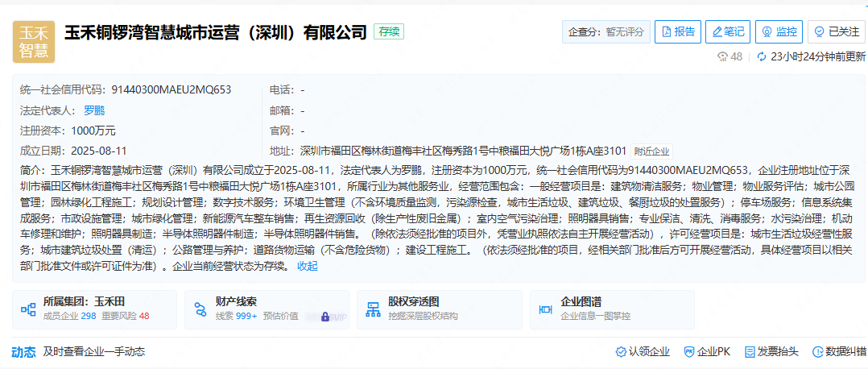The image size is (868, 369).
Task: Open 笔记 notes for this company
Action: pos(726,31)
